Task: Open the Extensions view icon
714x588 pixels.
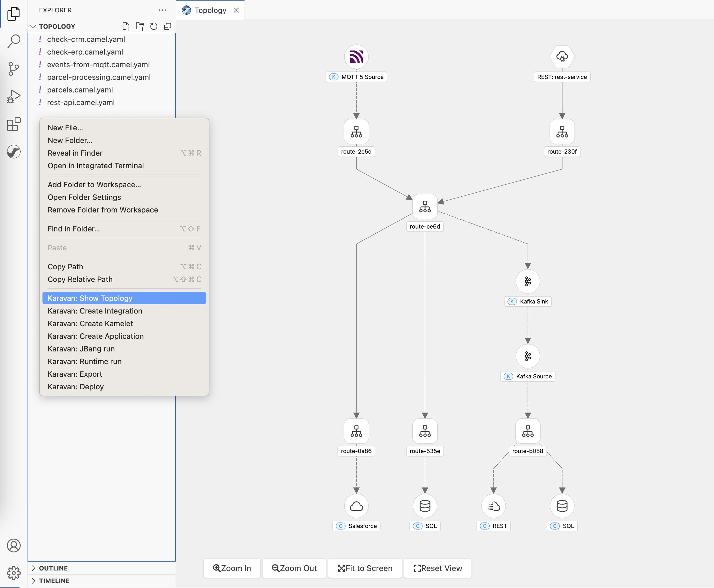Action: [x=13, y=124]
